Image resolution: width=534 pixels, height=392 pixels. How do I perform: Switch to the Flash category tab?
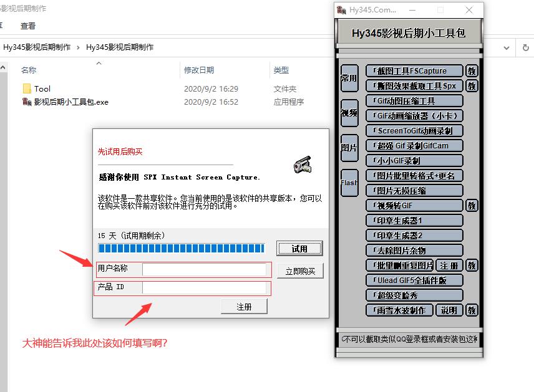349,183
